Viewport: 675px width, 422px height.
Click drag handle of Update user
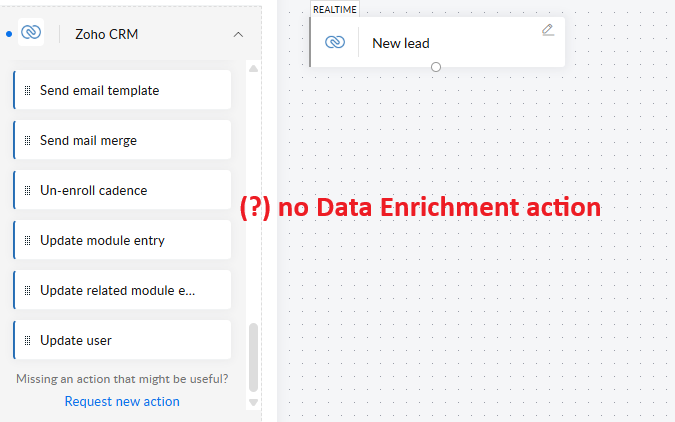[28, 340]
